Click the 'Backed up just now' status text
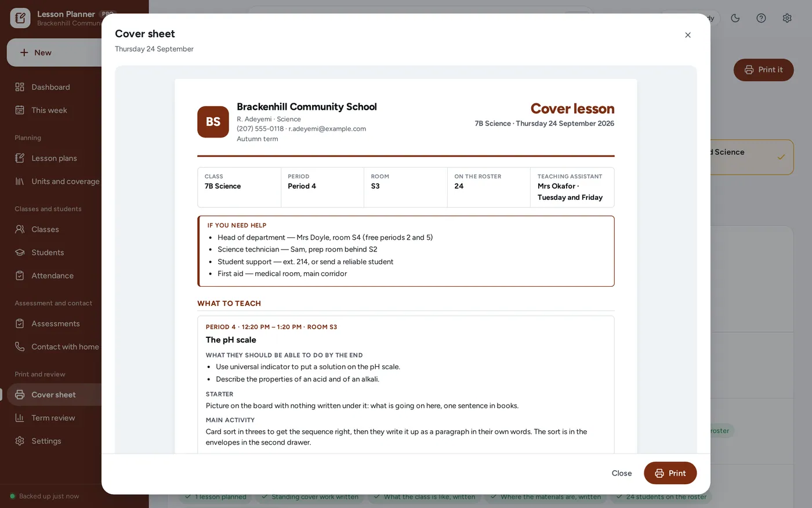 (49, 496)
